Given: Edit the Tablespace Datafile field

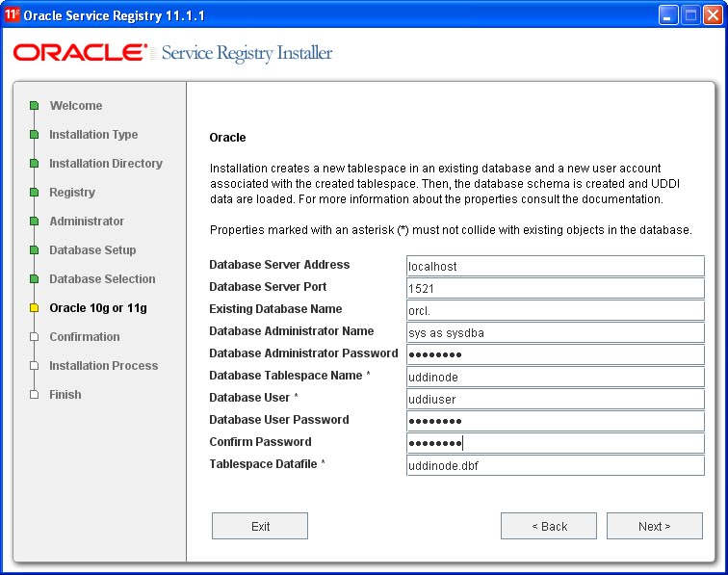Looking at the screenshot, I should tap(556, 465).
